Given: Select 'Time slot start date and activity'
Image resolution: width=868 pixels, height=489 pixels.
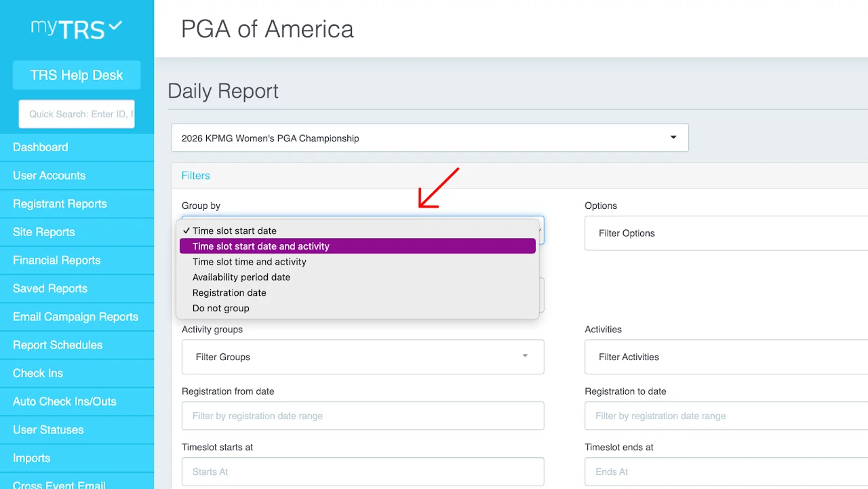Looking at the screenshot, I should pos(357,246).
